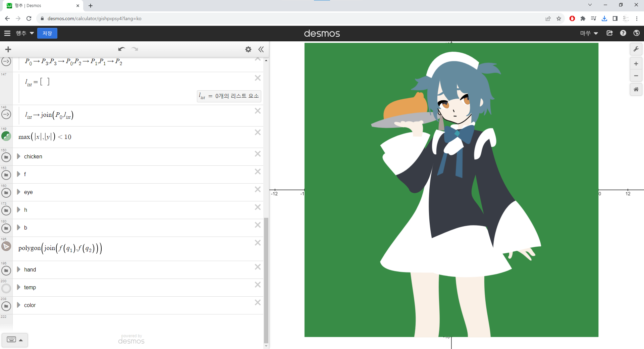Close the Desmos browser tab

[x=78, y=6]
